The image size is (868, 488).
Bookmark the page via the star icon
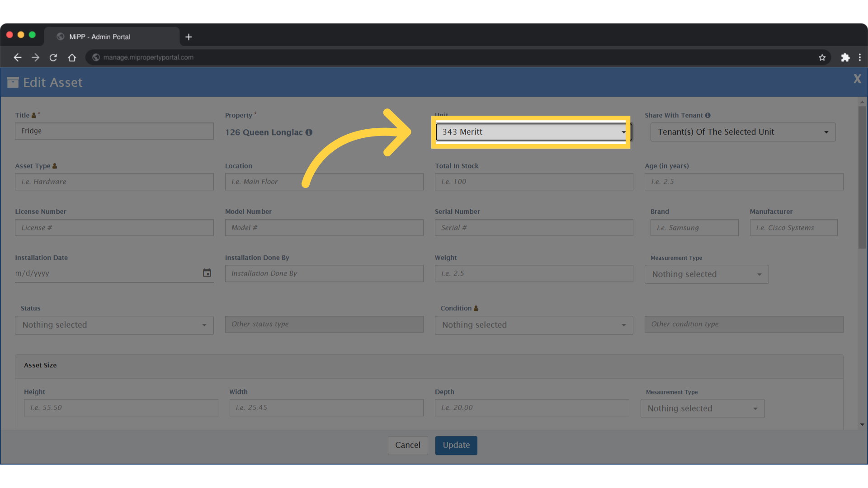(822, 57)
